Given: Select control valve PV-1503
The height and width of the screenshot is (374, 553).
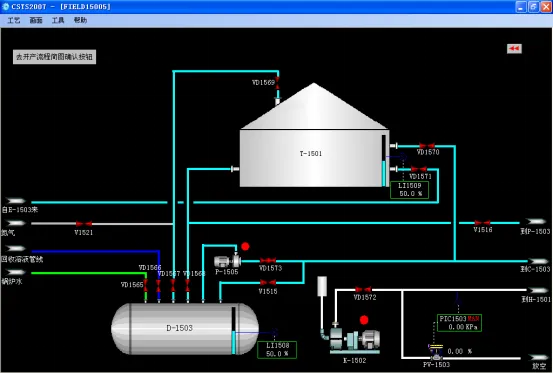Looking at the screenshot, I should coord(437,352).
